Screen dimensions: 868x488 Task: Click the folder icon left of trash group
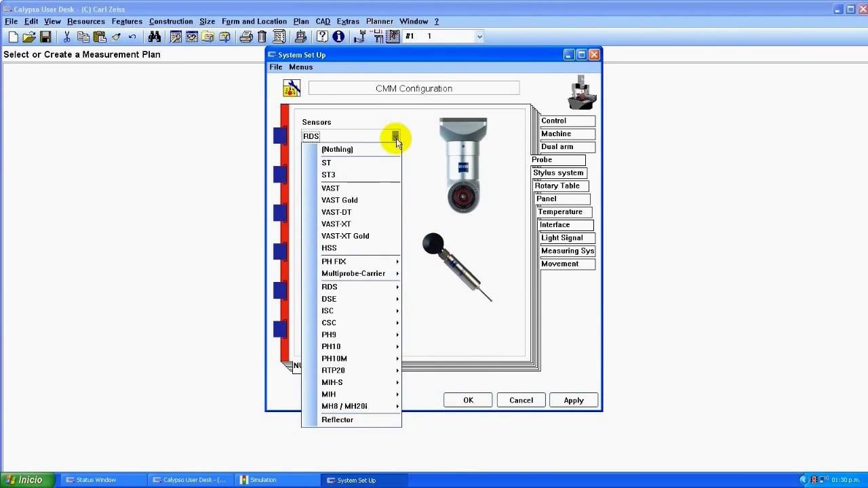click(x=208, y=37)
